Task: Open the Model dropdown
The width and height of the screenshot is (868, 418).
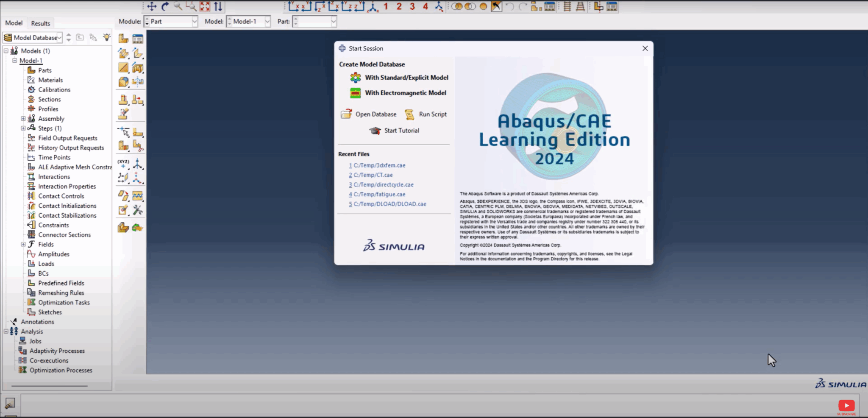Action: click(x=267, y=21)
